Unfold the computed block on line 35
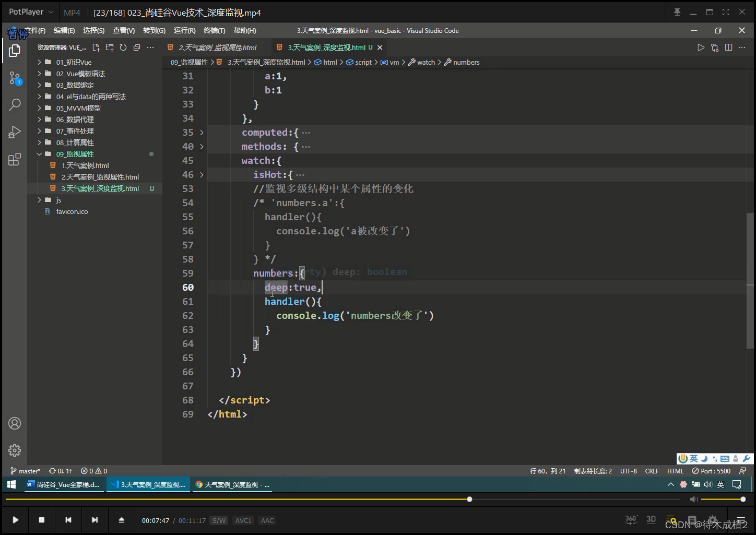 point(202,133)
